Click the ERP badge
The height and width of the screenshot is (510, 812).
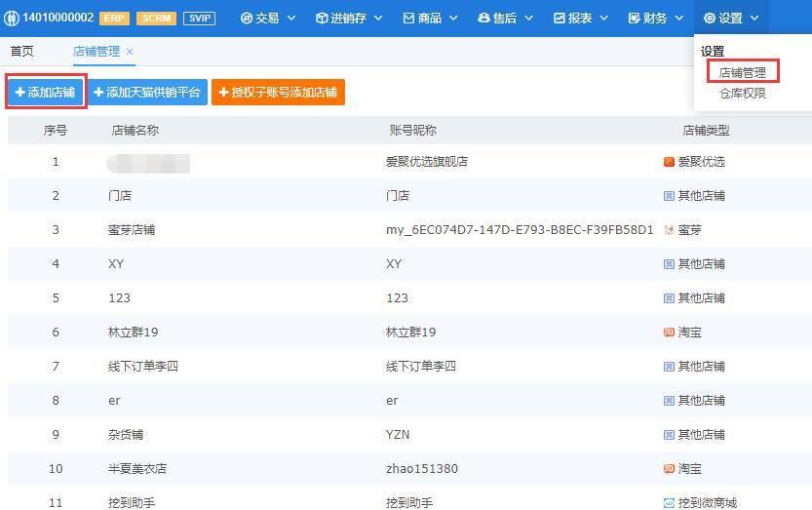114,19
